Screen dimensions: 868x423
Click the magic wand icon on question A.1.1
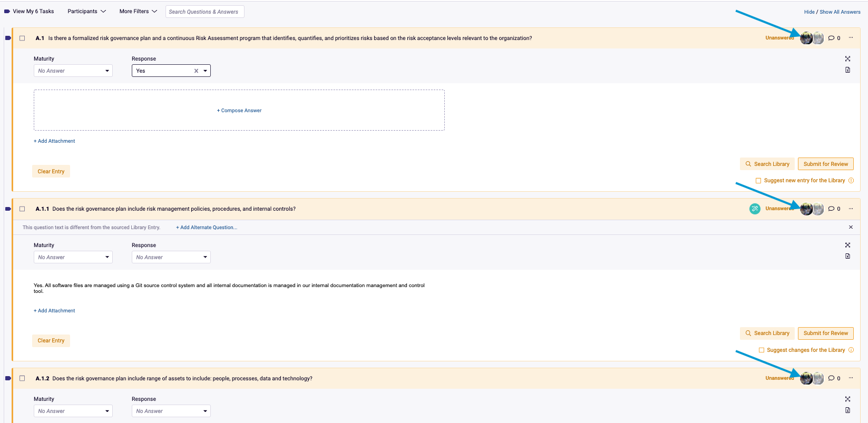coord(755,209)
